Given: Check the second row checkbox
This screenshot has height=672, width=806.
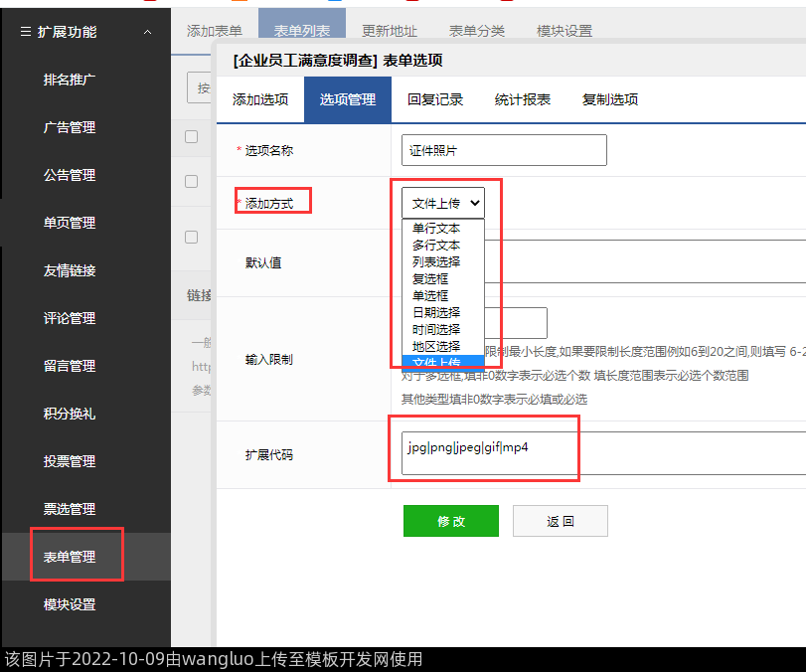Looking at the screenshot, I should coord(192,181).
